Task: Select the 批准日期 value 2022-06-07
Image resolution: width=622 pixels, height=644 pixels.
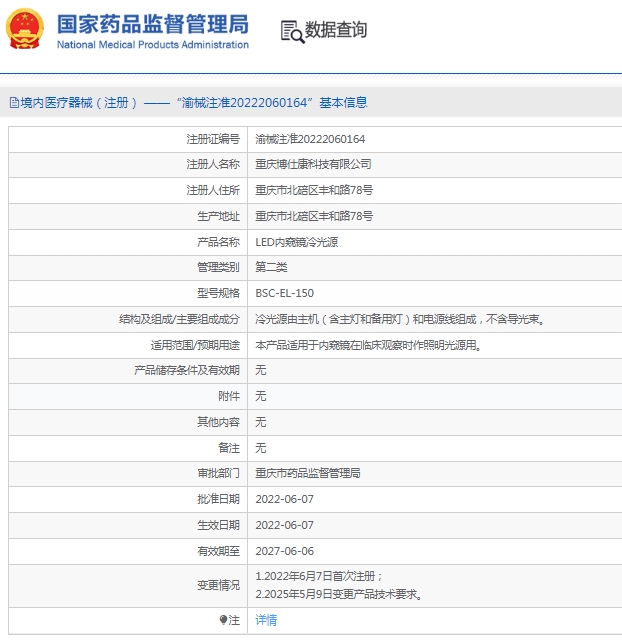Action: 284,499
